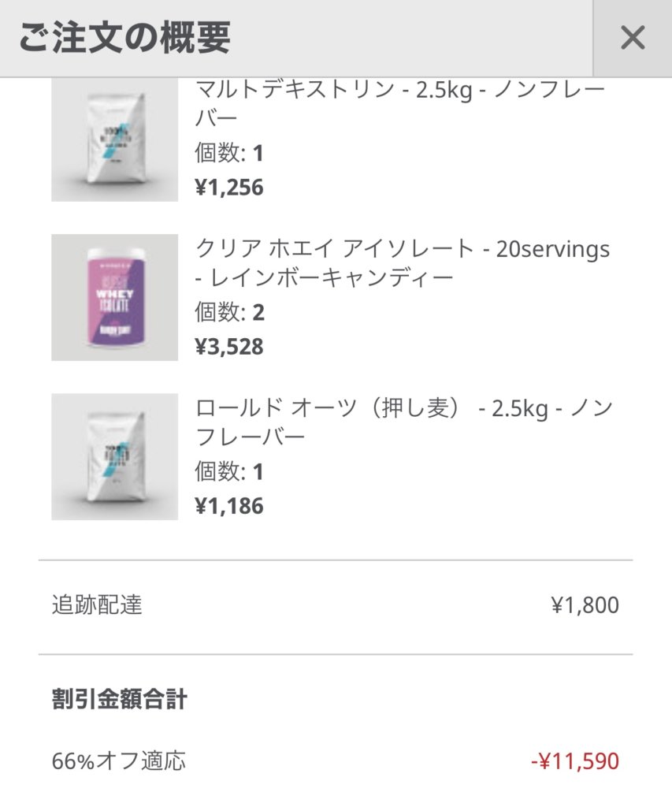
Task: Open the Clear Whey Isolate product image
Action: (115, 297)
